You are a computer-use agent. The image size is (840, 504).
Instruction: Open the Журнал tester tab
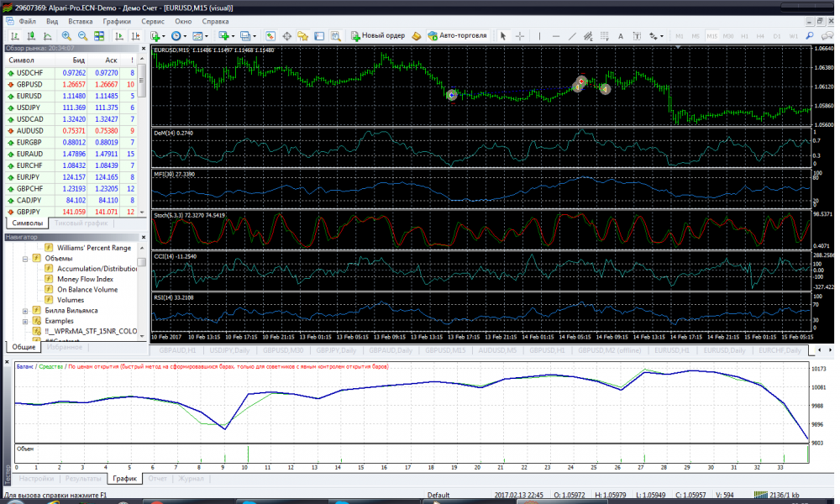[192, 478]
